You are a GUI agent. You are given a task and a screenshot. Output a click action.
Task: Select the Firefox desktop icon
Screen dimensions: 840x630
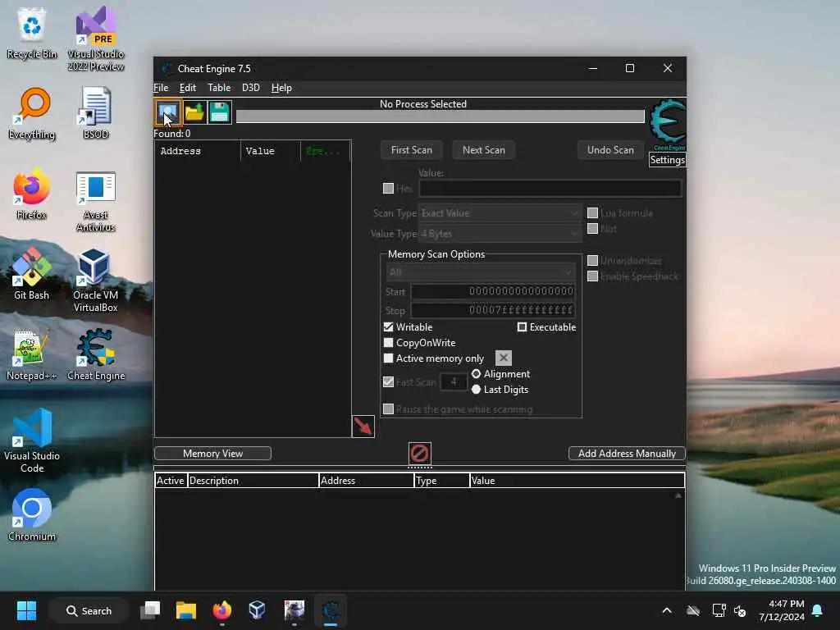click(32, 194)
